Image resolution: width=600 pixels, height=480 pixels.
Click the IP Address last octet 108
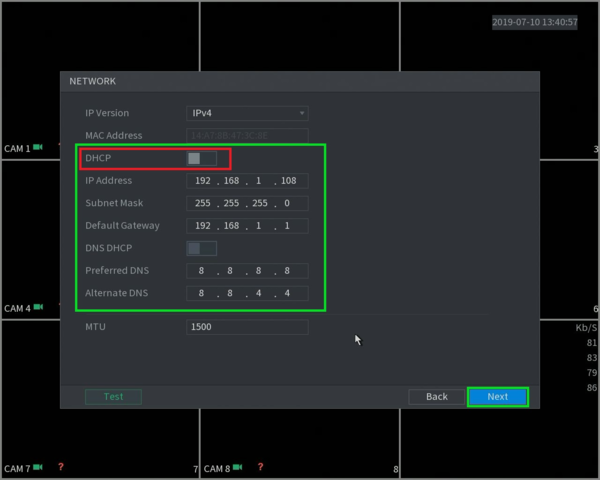click(x=289, y=181)
